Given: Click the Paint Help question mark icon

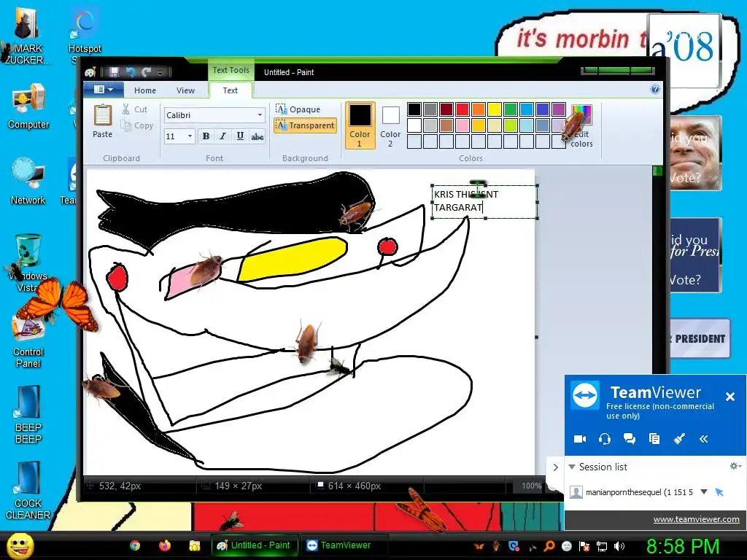Looking at the screenshot, I should [x=655, y=89].
